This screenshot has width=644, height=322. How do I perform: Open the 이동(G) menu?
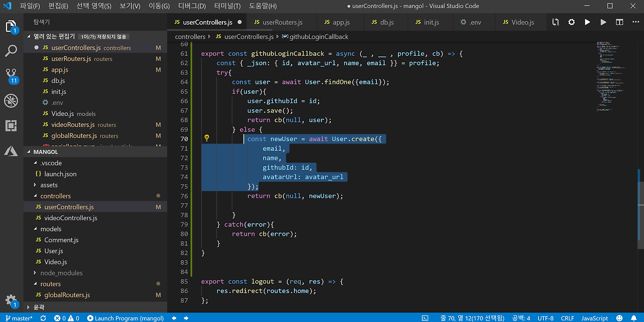coord(159,6)
